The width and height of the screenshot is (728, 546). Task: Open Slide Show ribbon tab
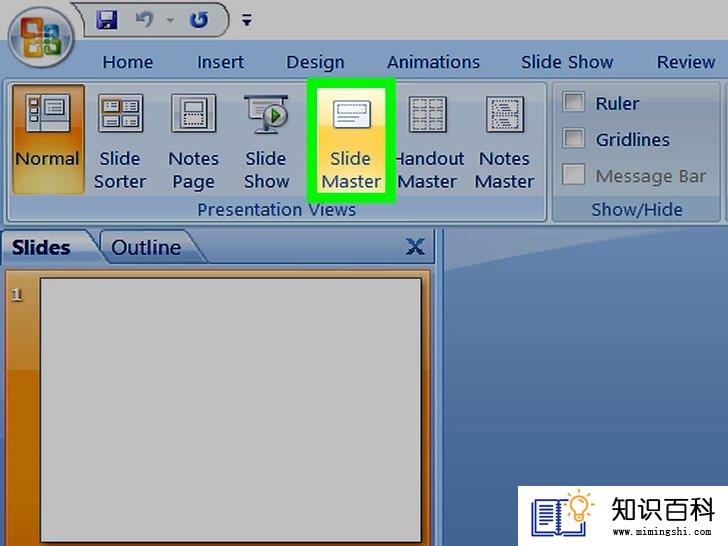(x=567, y=62)
